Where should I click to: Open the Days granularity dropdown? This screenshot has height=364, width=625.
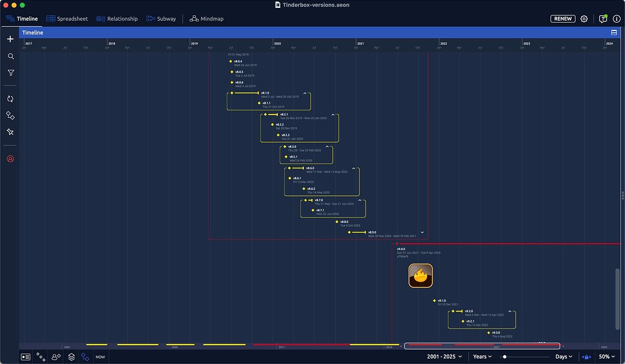tap(562, 356)
